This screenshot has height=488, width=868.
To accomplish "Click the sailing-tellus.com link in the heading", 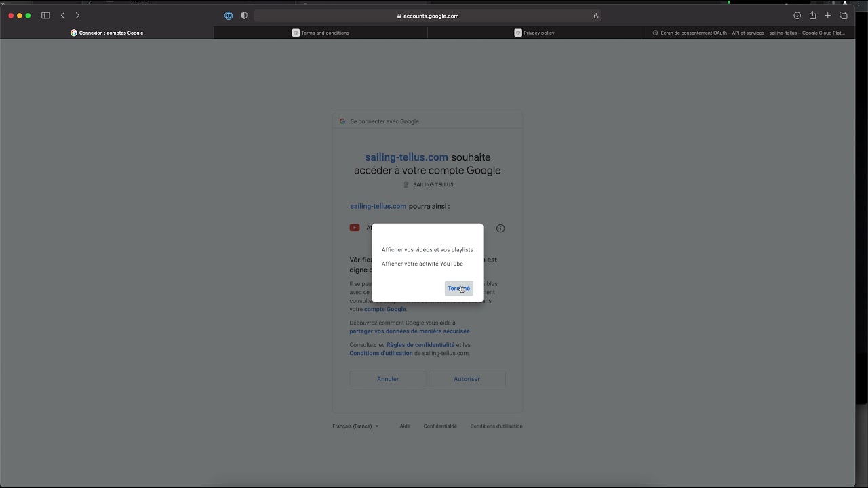I will tap(406, 157).
